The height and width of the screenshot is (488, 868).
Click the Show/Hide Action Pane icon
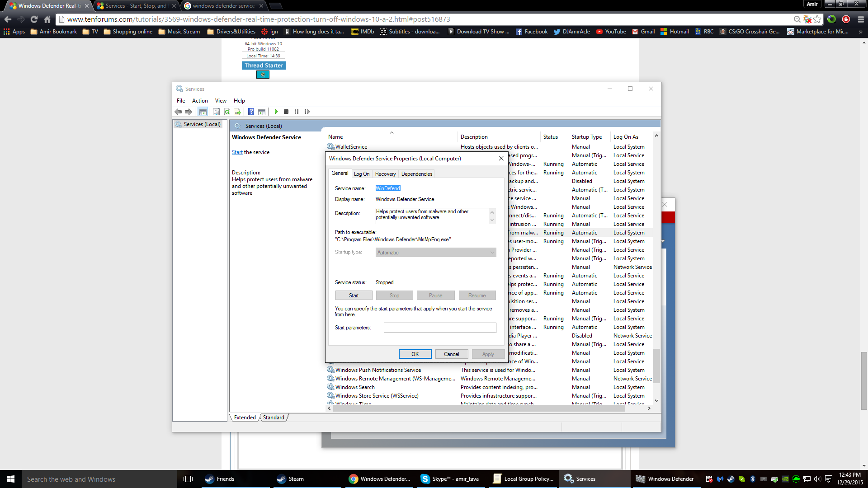point(262,112)
